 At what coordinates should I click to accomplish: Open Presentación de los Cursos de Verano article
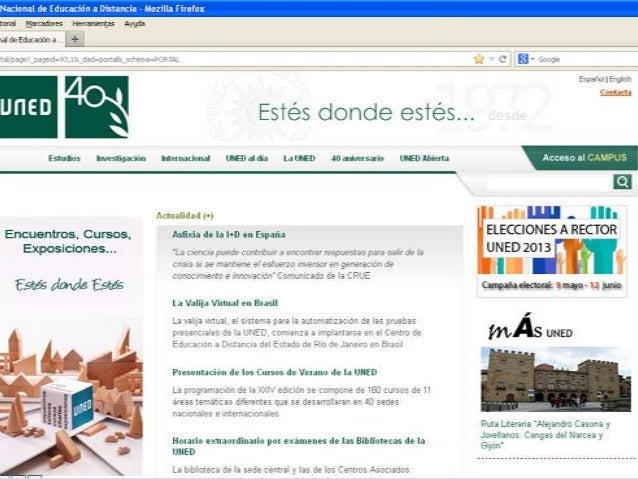(275, 372)
